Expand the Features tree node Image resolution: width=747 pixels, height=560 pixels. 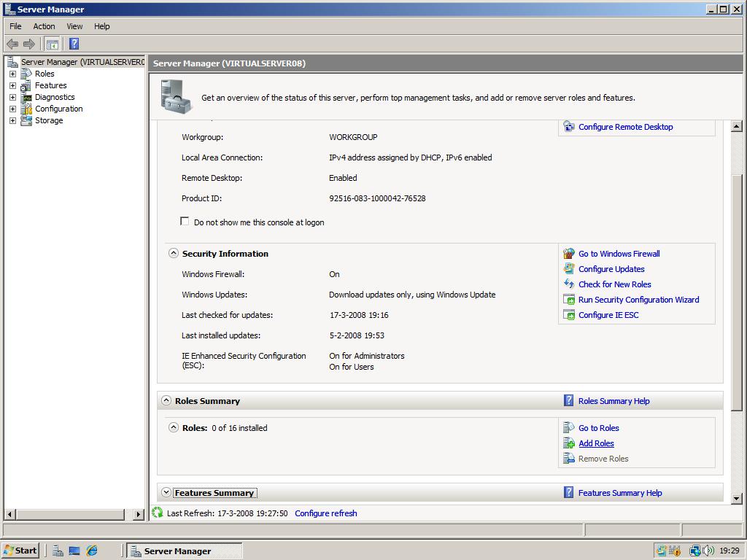[13, 86]
